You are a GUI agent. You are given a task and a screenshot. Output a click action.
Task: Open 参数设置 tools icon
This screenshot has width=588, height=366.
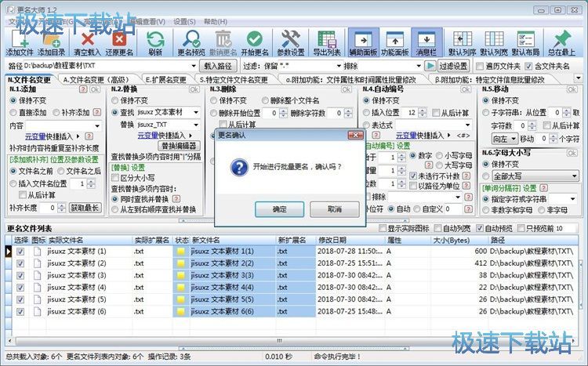pos(291,42)
